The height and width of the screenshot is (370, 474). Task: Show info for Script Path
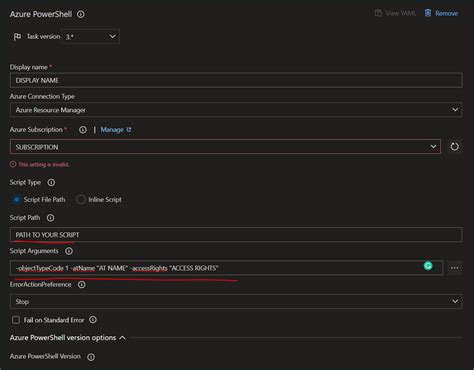(x=50, y=218)
